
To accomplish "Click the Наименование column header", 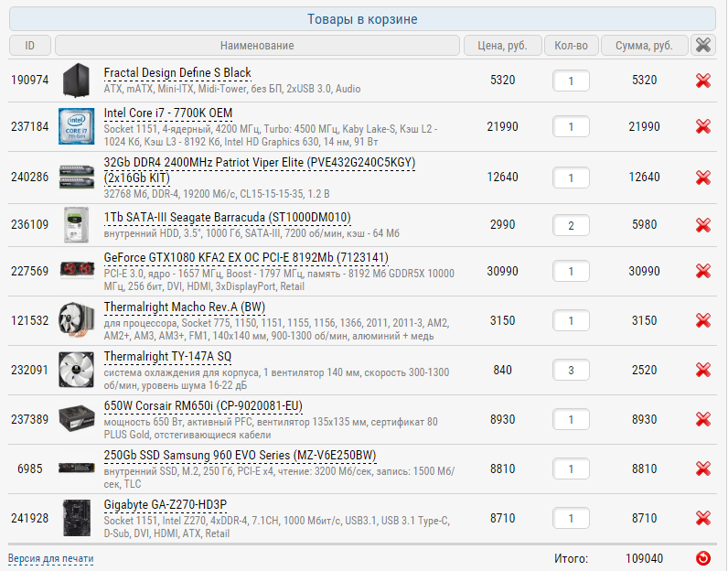I will [x=257, y=45].
